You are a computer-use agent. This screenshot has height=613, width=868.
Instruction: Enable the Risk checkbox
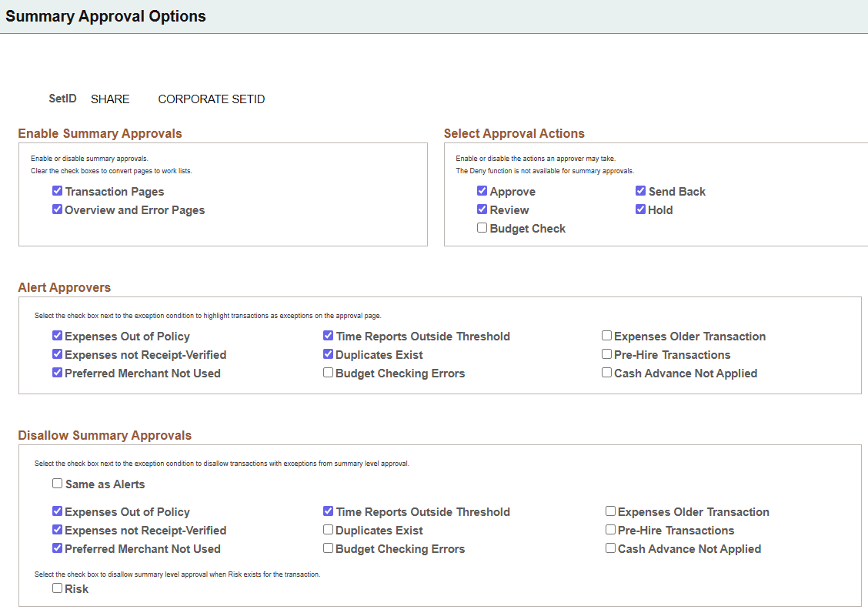[57, 588]
